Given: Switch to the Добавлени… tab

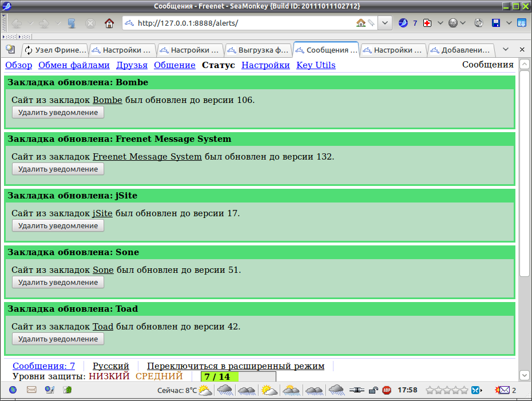Looking at the screenshot, I should coord(461,50).
